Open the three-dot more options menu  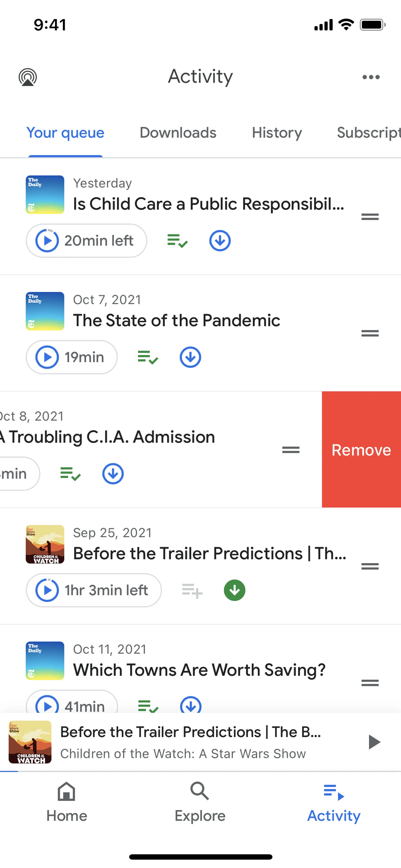point(371,77)
